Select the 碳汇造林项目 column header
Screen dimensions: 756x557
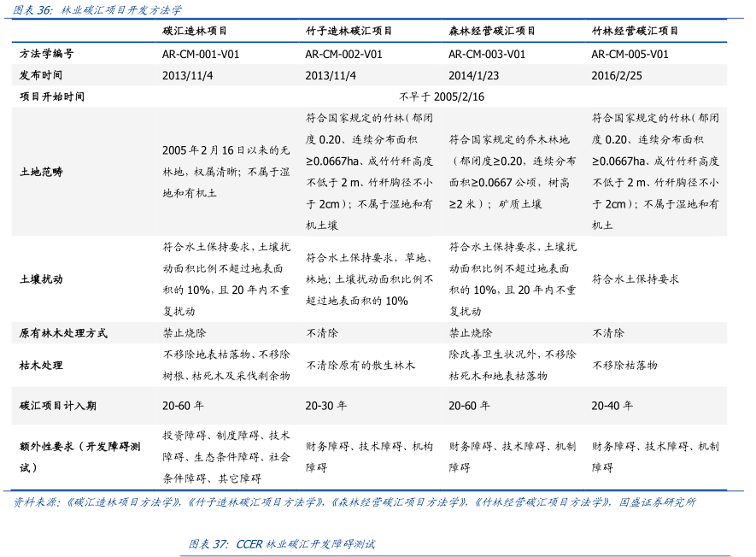click(x=195, y=31)
